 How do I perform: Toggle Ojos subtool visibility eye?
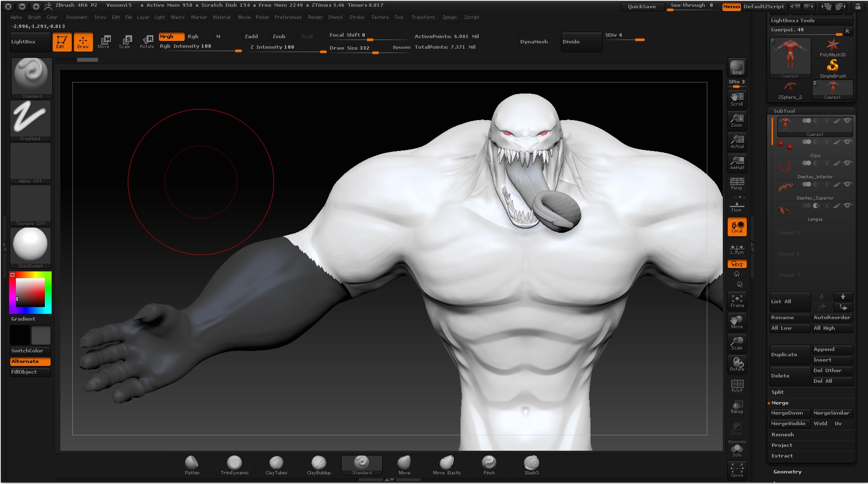click(x=847, y=142)
